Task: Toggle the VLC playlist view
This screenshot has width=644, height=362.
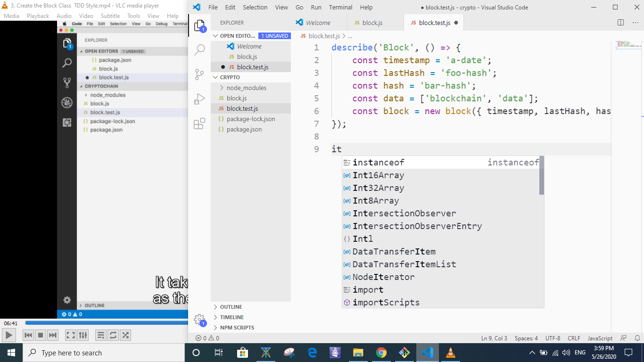Action: click(100, 335)
